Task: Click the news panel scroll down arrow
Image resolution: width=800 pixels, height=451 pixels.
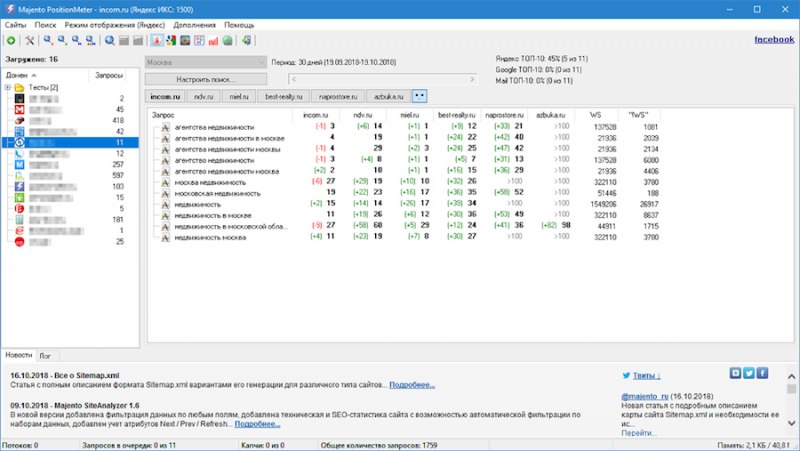Action: click(791, 423)
